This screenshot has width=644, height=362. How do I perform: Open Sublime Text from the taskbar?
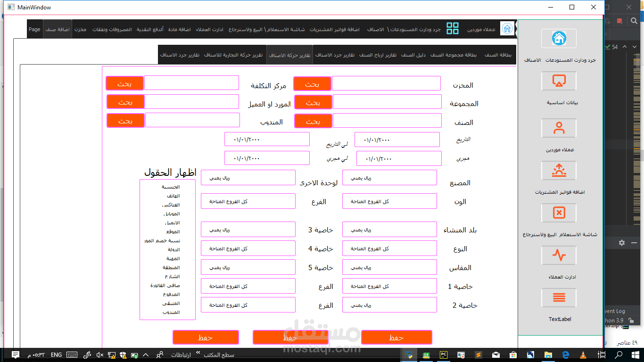478,355
